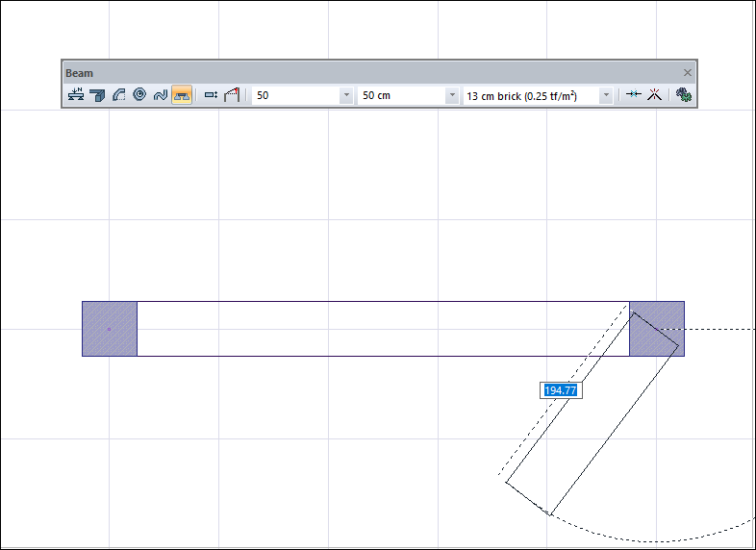Image resolution: width=756 pixels, height=550 pixels.
Task: Expand the dropdown arrow beside the 50 field
Action: coord(346,96)
